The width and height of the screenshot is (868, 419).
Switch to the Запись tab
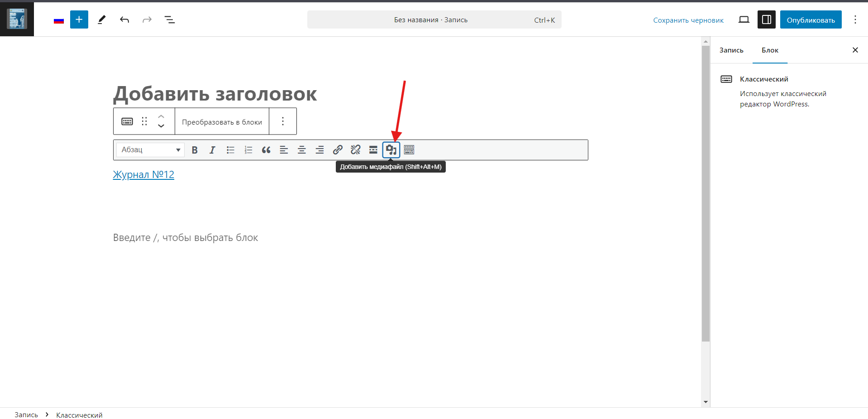[731, 50]
